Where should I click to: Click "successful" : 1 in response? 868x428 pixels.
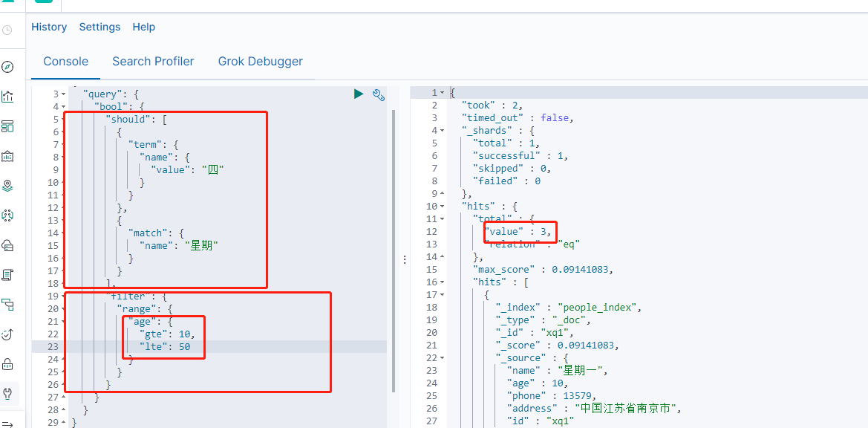[x=521, y=156]
